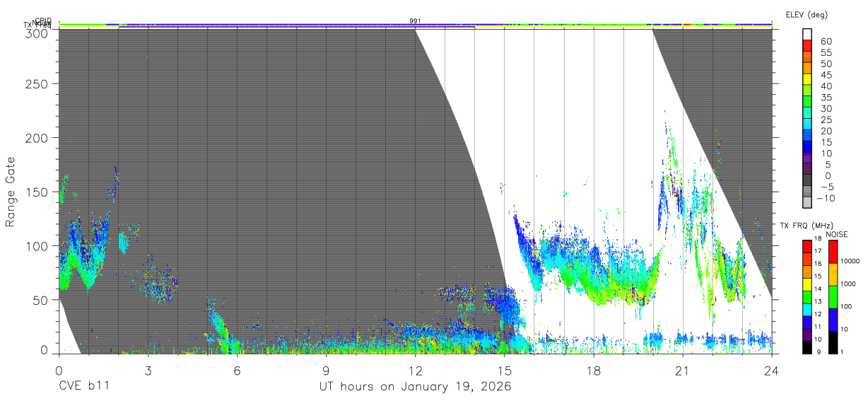This screenshot has width=868, height=401.
Task: Click the y-axis tick label '150'
Action: pos(37,192)
